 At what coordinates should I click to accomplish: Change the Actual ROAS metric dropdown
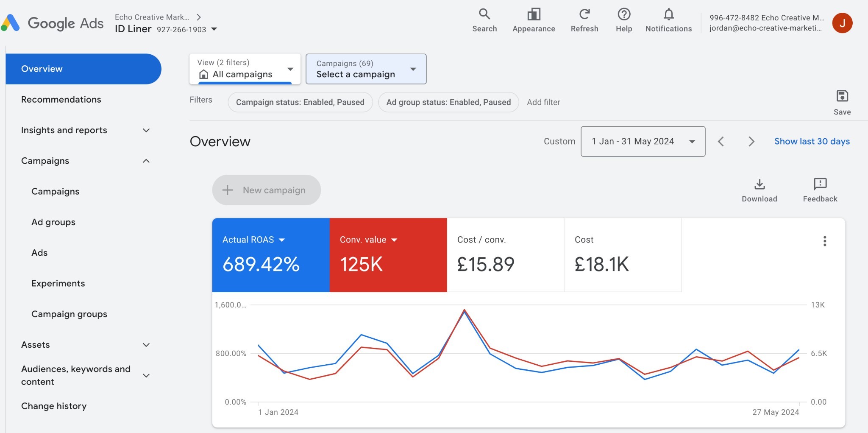click(282, 240)
